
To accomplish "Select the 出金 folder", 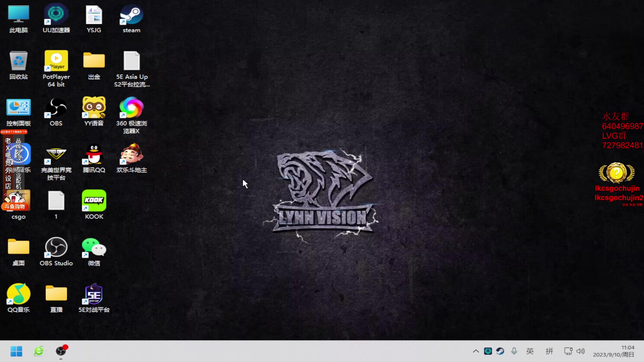I will click(94, 66).
